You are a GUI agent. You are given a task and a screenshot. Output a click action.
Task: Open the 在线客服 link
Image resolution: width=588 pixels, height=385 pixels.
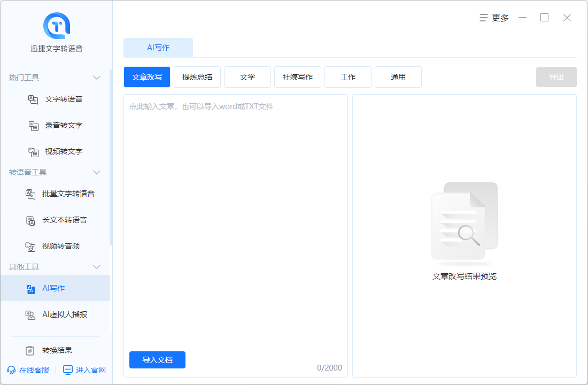[x=28, y=371]
